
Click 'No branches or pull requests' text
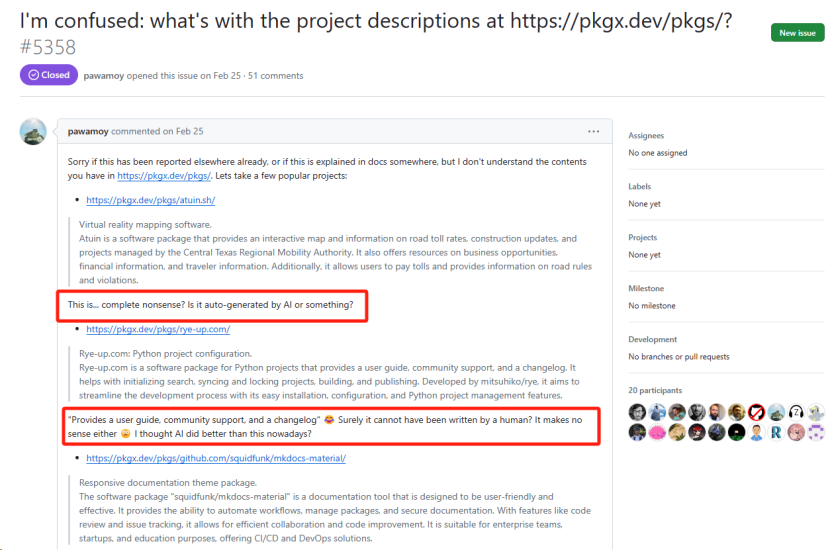(679, 357)
